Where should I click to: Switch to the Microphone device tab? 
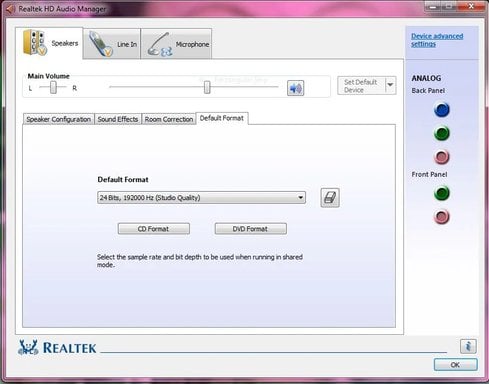[x=176, y=44]
